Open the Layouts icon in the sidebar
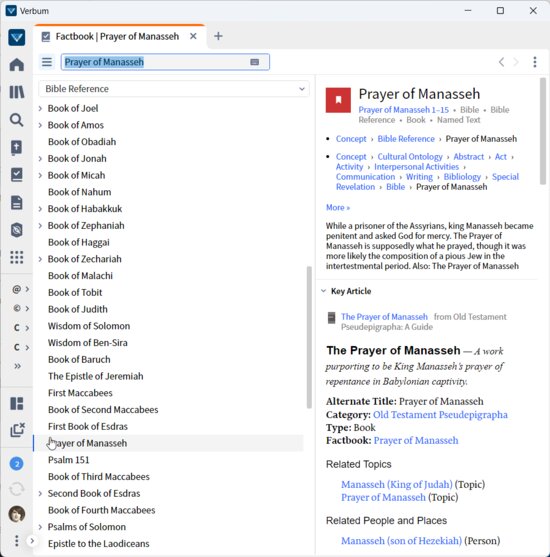 [17, 404]
